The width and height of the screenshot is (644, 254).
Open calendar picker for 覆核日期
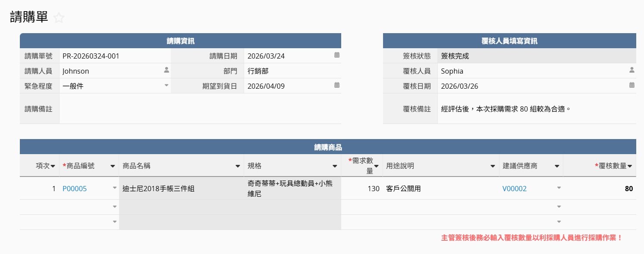click(631, 85)
